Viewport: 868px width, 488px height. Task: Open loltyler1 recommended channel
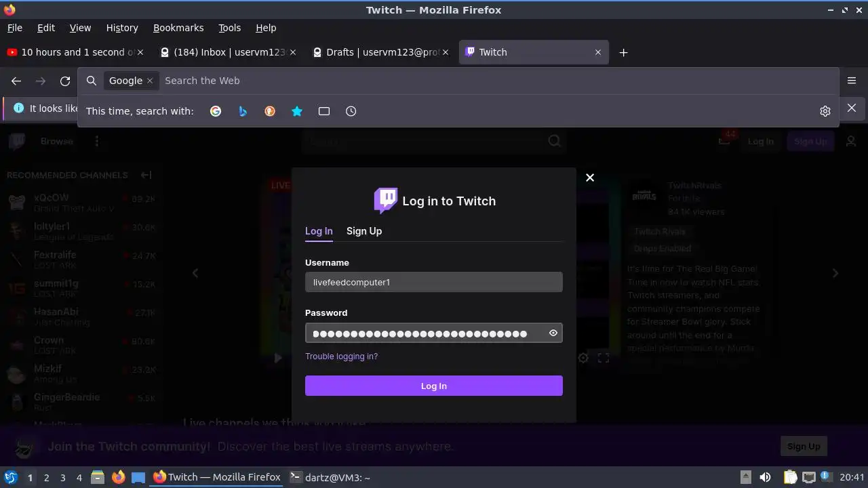tap(81, 231)
